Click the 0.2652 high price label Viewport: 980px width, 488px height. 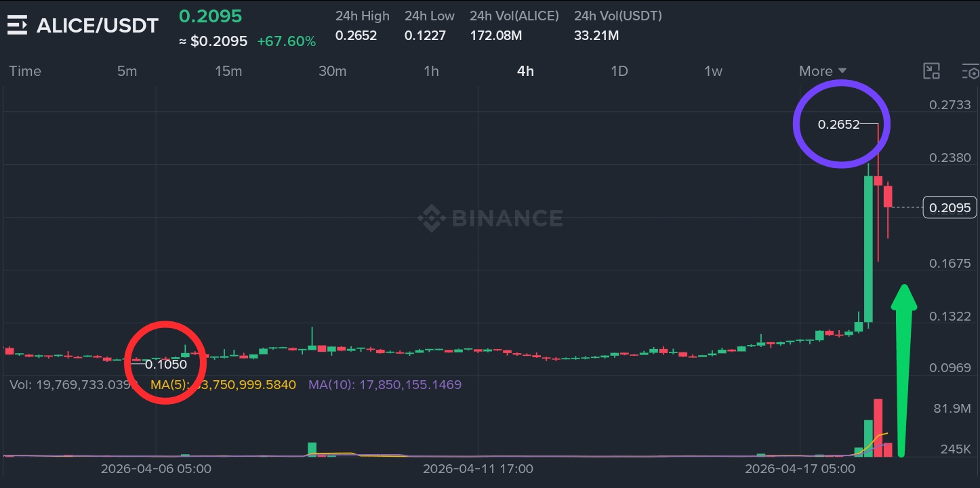(x=838, y=124)
